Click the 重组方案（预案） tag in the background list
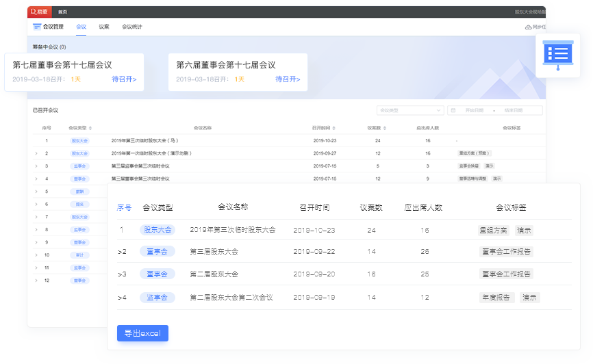The image size is (593, 364). (x=475, y=153)
